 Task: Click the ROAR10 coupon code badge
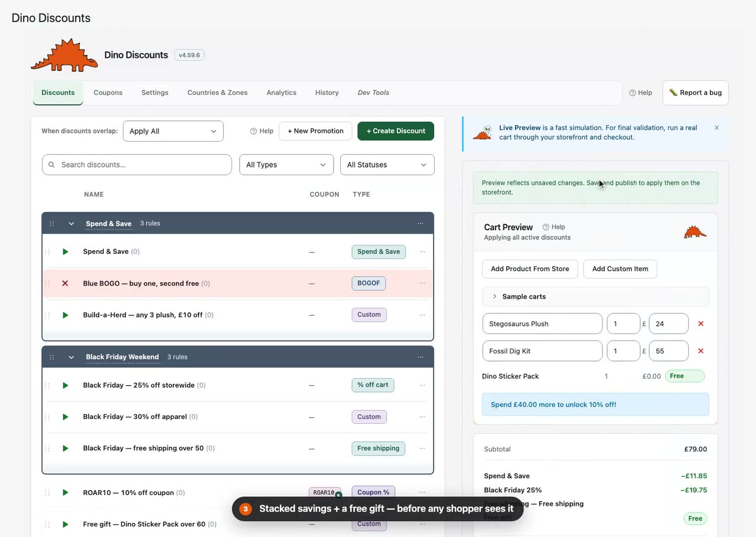[325, 493]
